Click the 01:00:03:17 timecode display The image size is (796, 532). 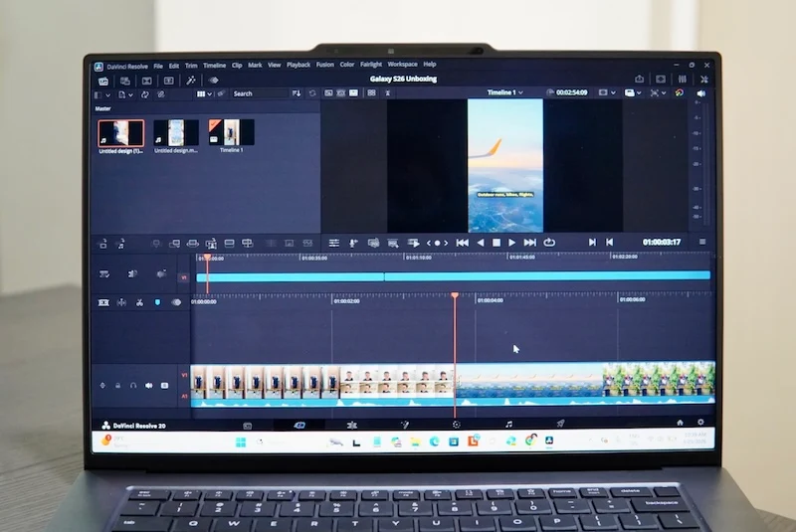(x=662, y=243)
